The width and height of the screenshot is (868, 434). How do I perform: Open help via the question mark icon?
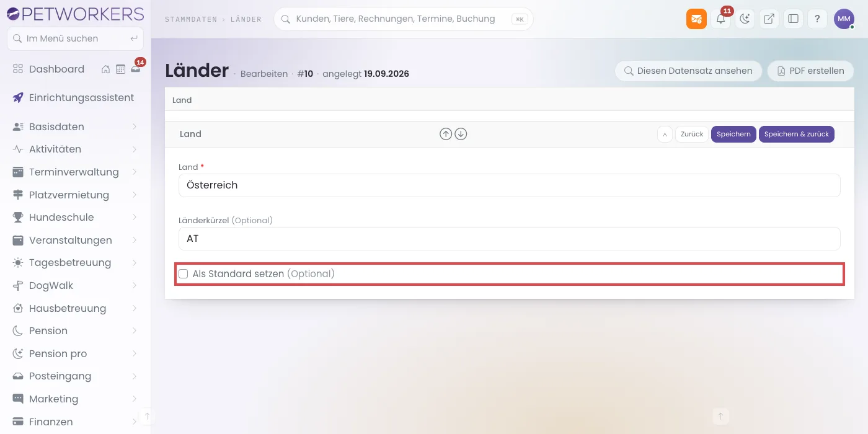pos(817,19)
